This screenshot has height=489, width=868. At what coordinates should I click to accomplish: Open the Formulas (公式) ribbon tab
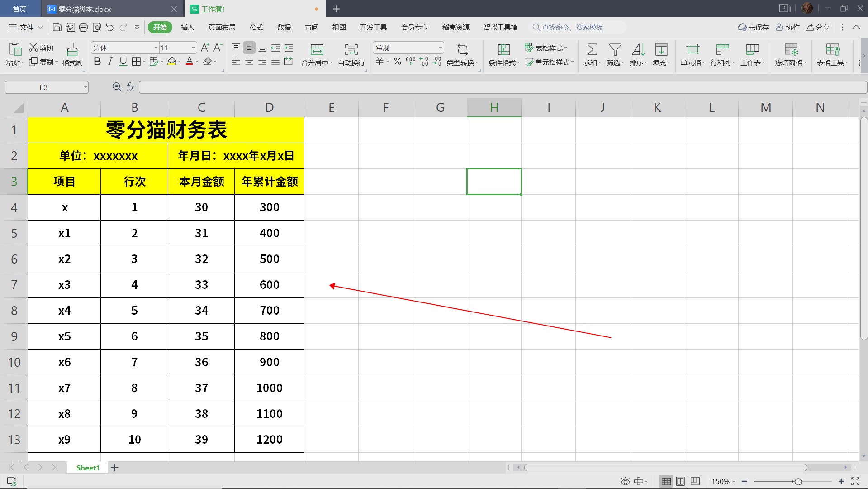256,27
